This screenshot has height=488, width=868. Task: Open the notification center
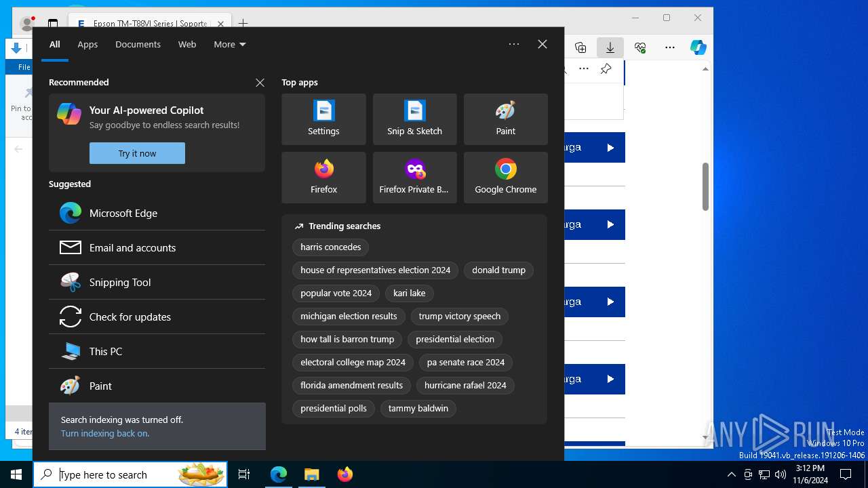click(x=846, y=474)
